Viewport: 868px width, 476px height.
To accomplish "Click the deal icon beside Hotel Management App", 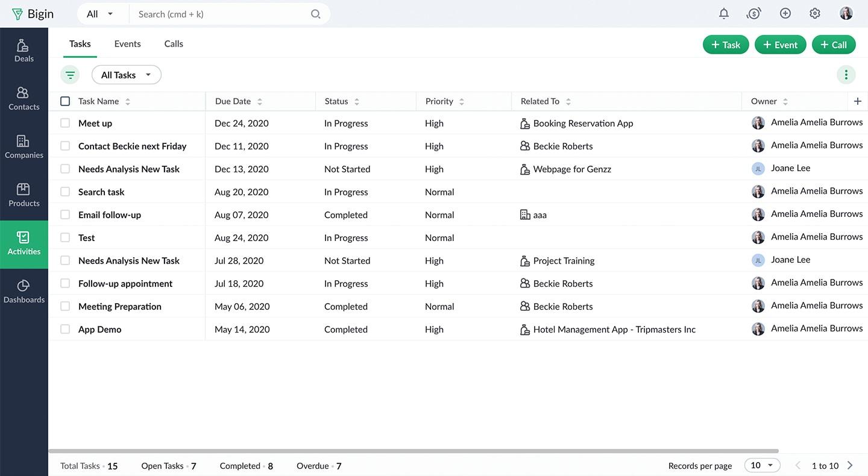I will [x=525, y=330].
